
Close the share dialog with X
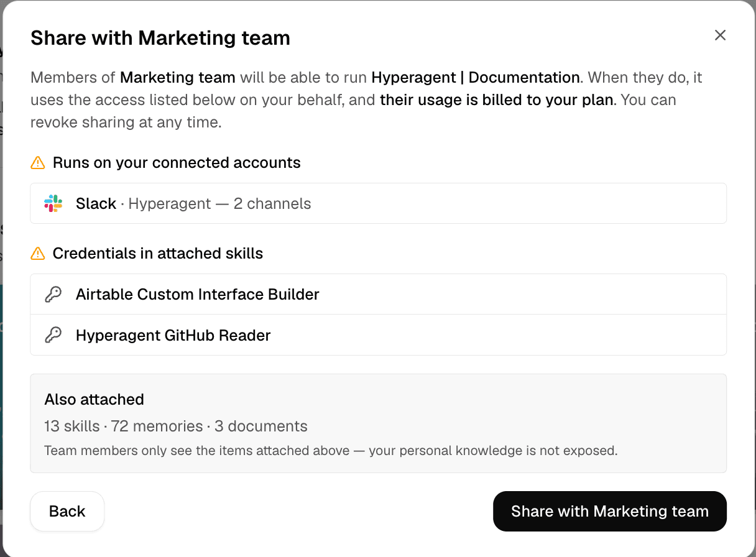[720, 35]
